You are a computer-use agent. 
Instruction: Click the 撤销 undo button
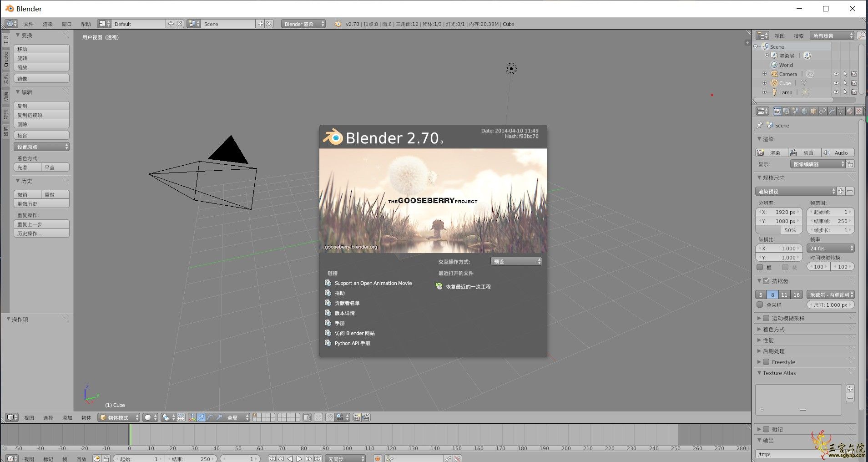tap(27, 194)
